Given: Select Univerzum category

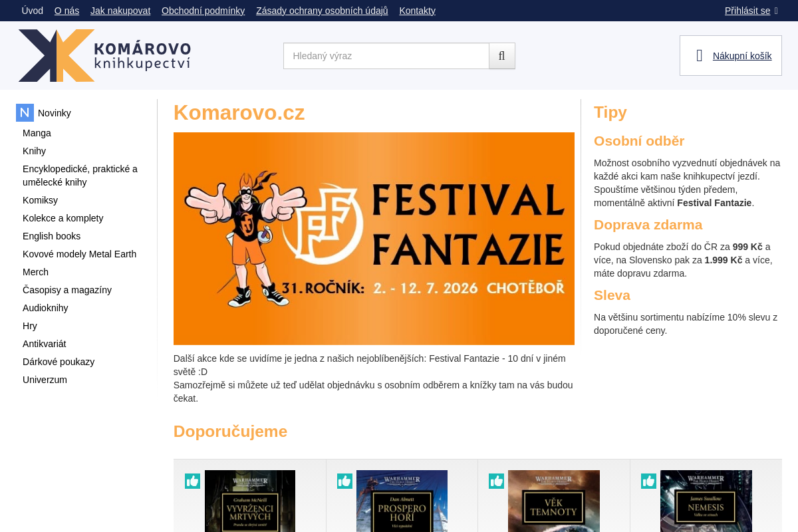Looking at the screenshot, I should [45, 380].
